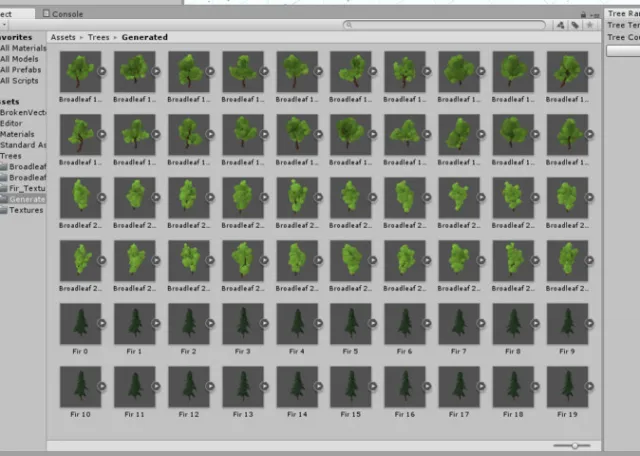Open the BrokenVector folder in the tree
640x456 pixels.
23,112
